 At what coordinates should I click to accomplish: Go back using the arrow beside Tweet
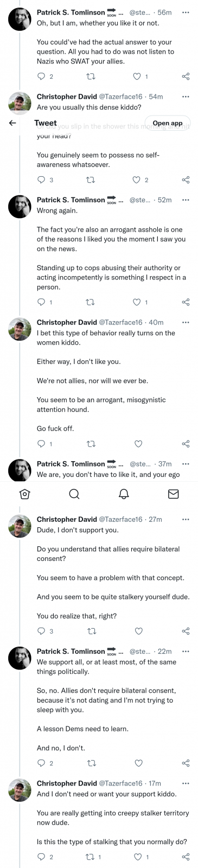12,123
